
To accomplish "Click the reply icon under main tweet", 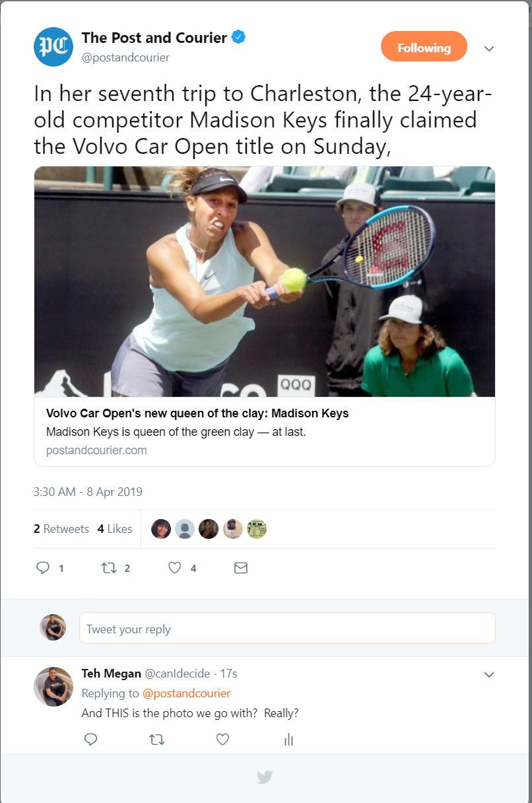I will click(43, 567).
